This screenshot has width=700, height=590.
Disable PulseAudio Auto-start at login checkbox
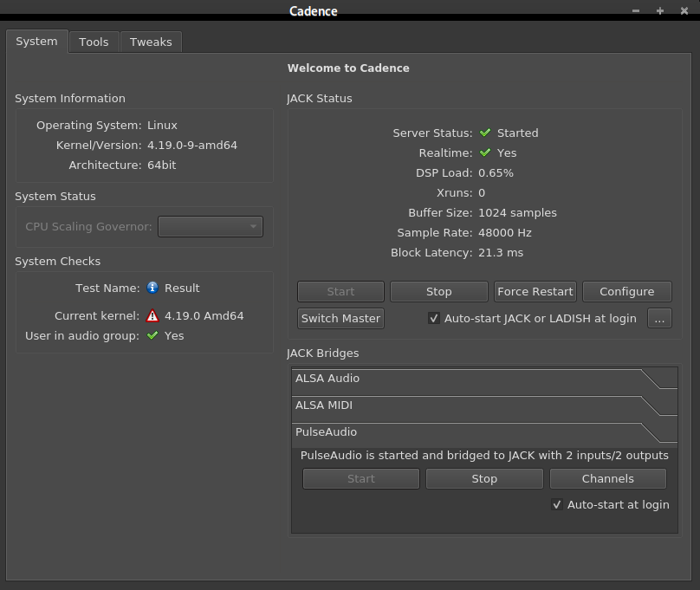(x=557, y=504)
